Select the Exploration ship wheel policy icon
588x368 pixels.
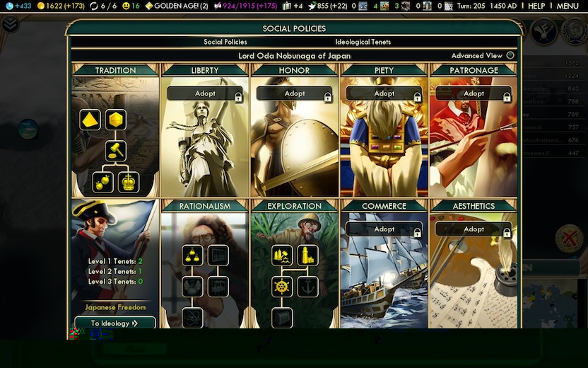[x=282, y=287]
